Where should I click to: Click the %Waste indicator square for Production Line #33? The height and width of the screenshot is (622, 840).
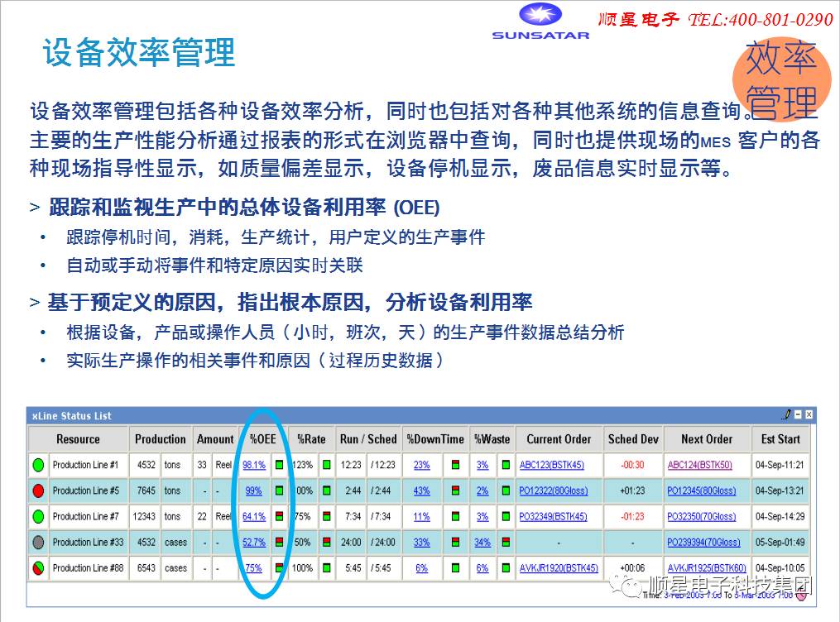click(506, 543)
